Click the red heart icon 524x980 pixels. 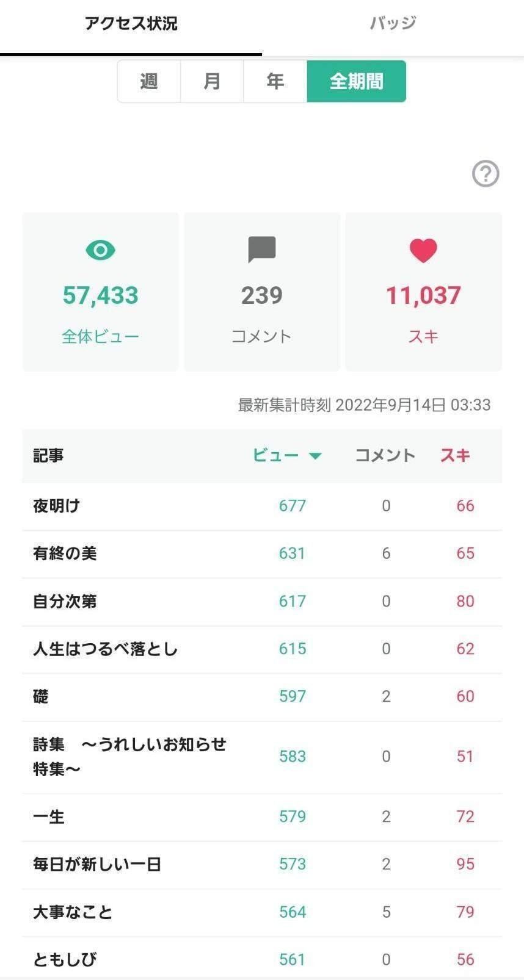(423, 250)
